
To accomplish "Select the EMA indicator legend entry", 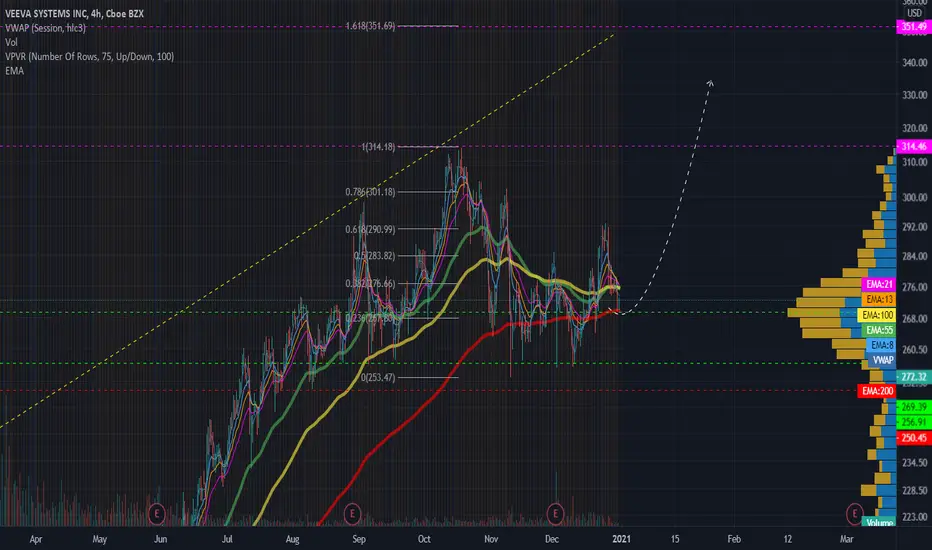I will pos(14,71).
